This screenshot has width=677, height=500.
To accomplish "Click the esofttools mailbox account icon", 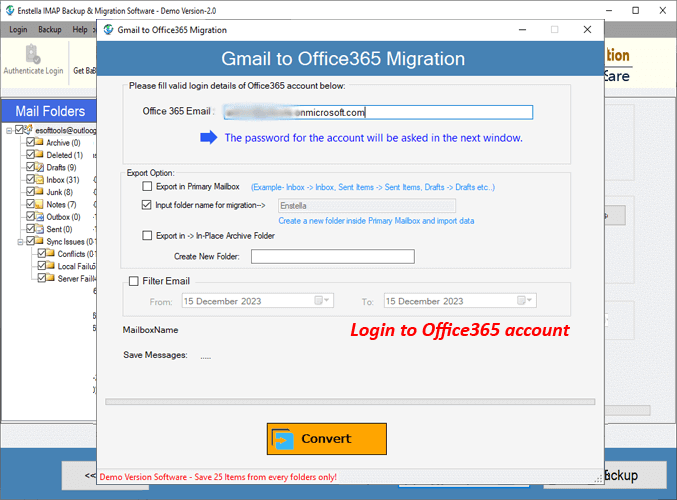I will tap(28, 129).
